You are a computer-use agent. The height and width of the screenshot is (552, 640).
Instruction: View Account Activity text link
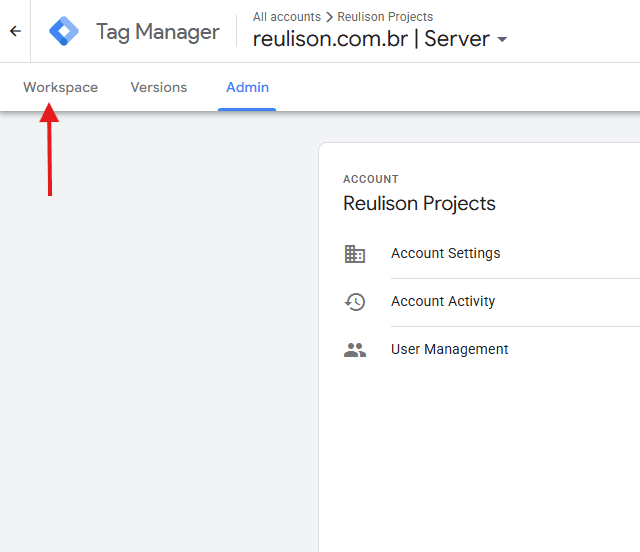[443, 302]
